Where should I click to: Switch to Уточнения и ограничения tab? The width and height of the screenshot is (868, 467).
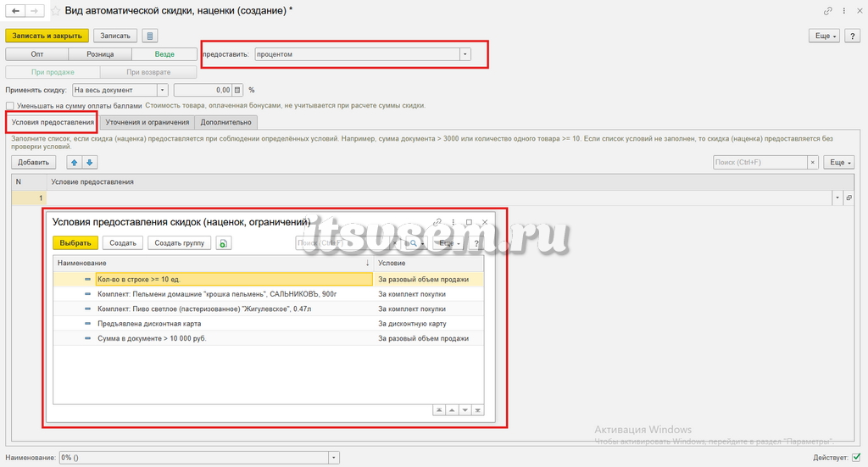click(x=147, y=122)
